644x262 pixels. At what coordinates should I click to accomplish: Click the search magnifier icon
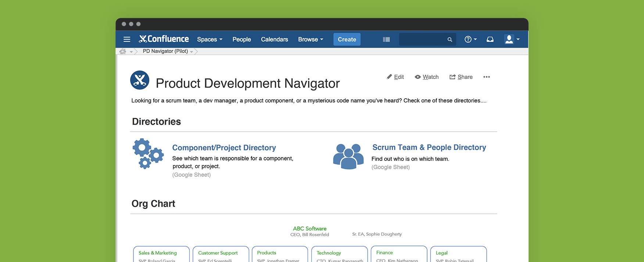(450, 40)
